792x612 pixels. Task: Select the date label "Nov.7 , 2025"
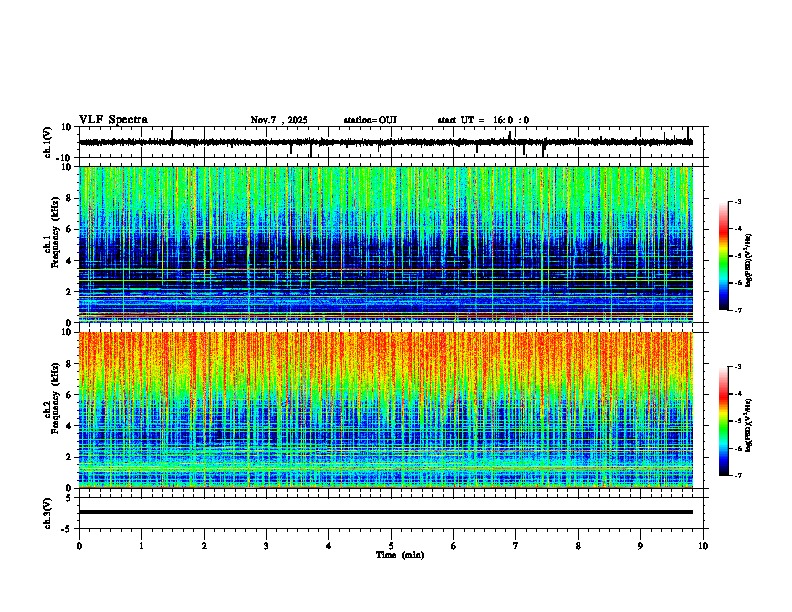(279, 120)
